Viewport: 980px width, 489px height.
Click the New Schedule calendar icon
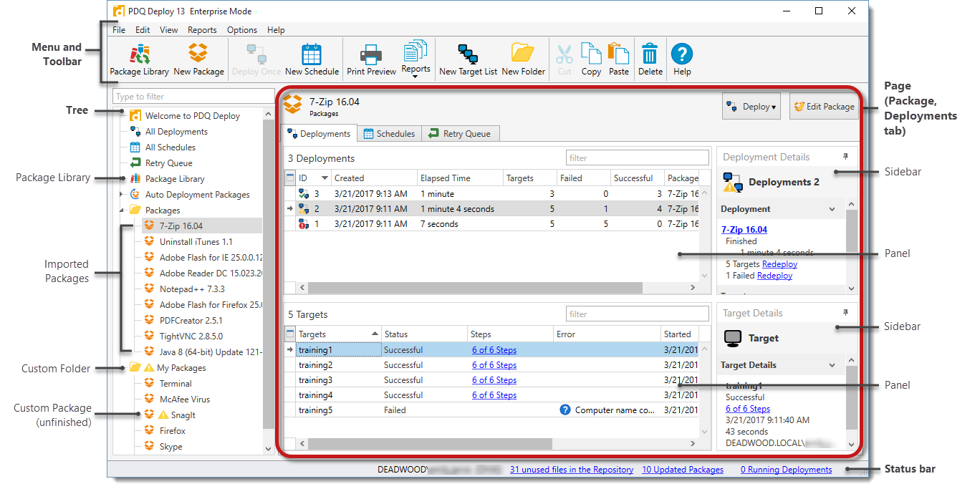pos(312,54)
